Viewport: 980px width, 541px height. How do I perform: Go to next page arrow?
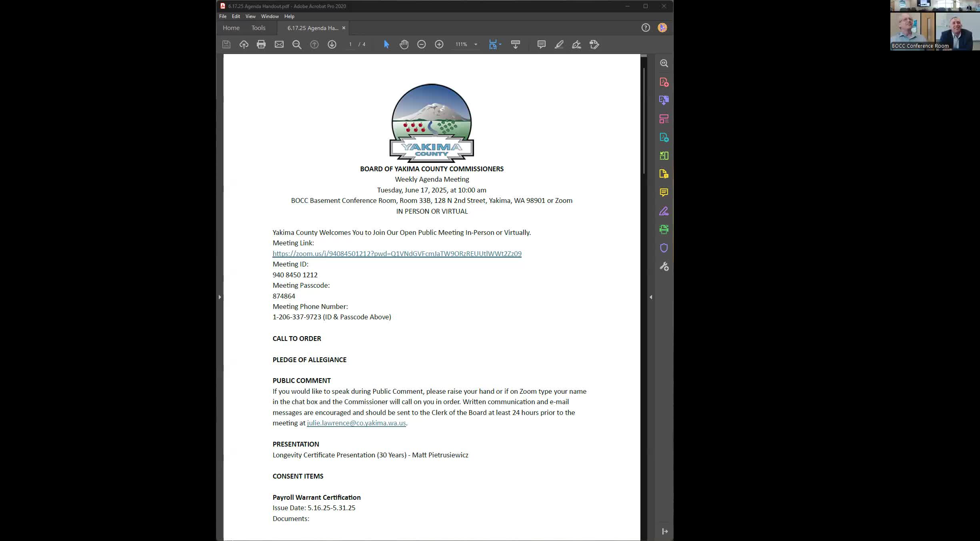[332, 44]
